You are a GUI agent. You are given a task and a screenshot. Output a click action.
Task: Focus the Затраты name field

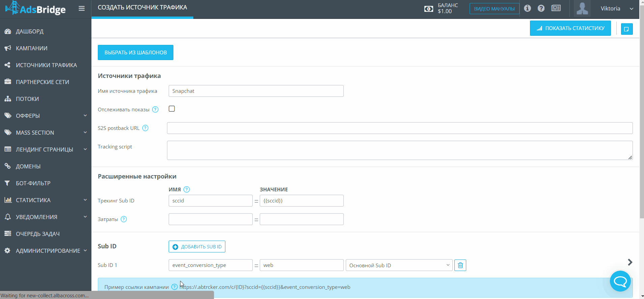click(211, 219)
